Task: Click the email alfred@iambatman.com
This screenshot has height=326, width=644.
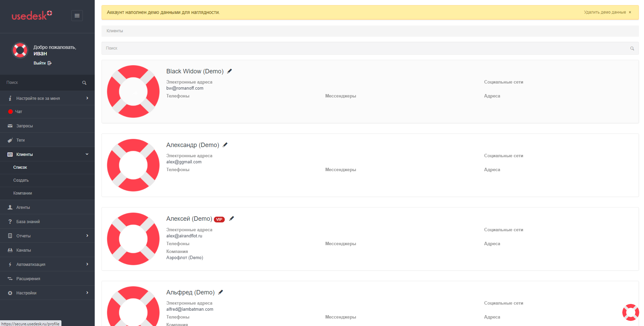Action: [190, 309]
